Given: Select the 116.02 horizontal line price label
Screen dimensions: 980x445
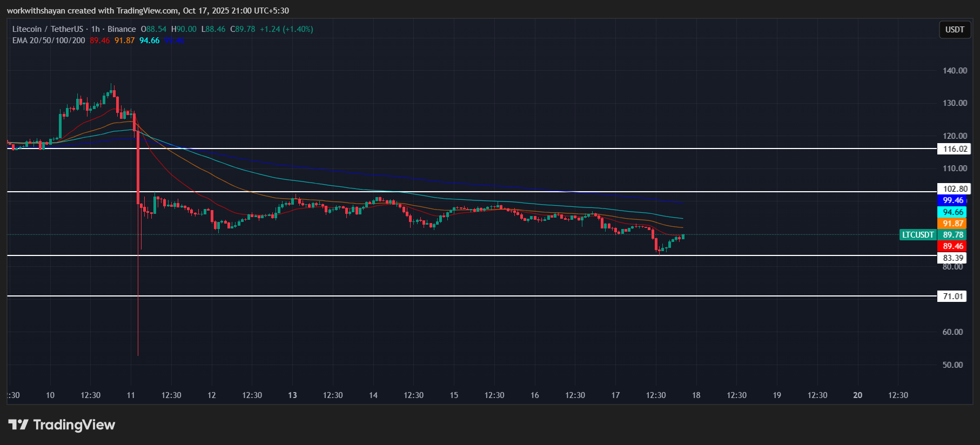Looking at the screenshot, I should point(955,149).
